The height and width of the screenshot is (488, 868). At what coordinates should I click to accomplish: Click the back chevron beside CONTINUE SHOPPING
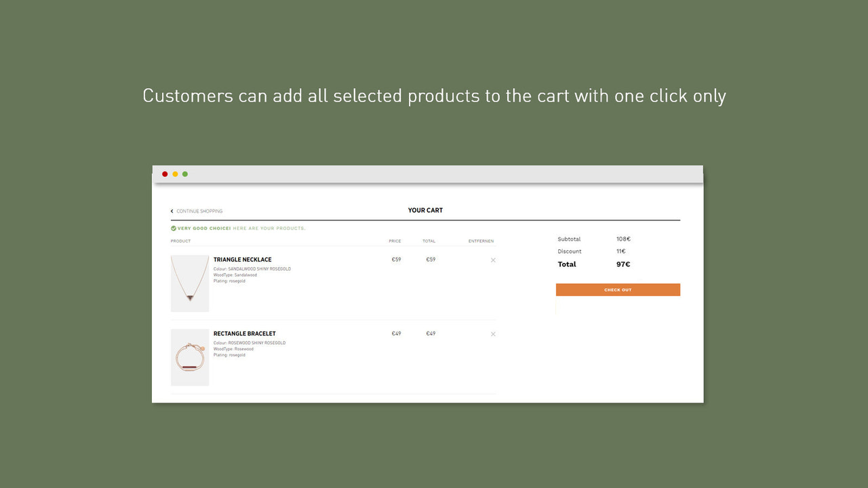172,211
